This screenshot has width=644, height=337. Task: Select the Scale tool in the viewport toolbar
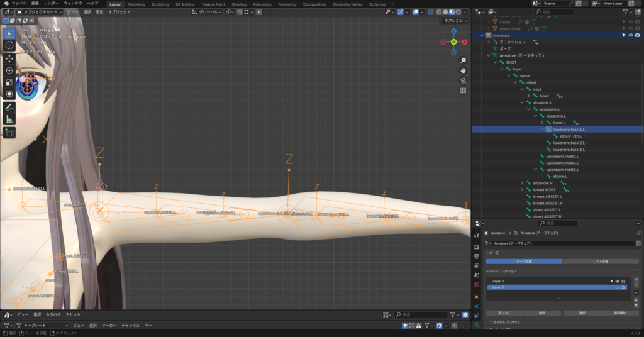point(9,82)
